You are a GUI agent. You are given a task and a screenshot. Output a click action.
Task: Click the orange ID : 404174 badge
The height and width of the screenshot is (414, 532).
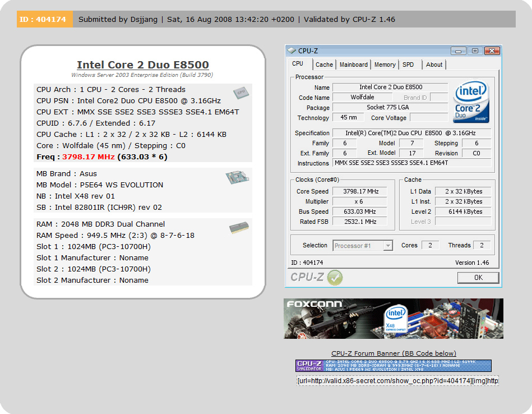pyautogui.click(x=45, y=19)
